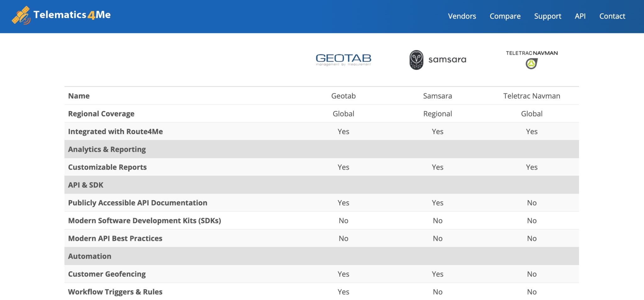The width and height of the screenshot is (644, 300).
Task: Select 'Modern API Best Practices' row label
Action: click(115, 238)
